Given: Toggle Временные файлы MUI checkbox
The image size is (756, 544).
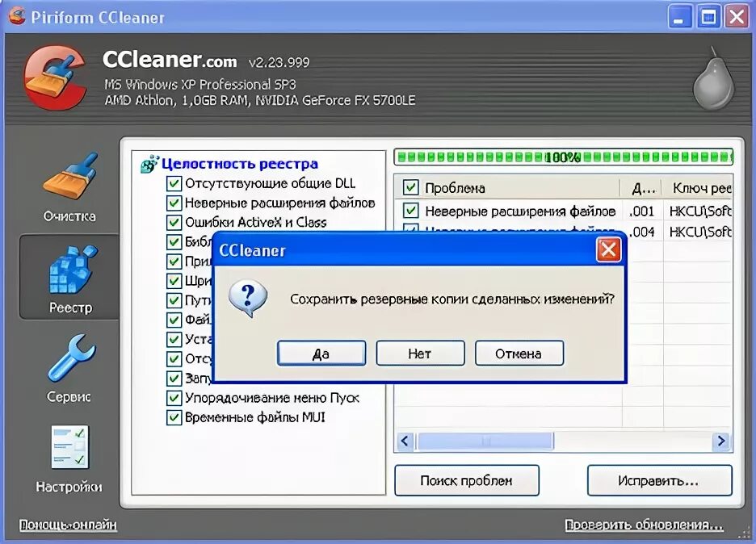Looking at the screenshot, I should pyautogui.click(x=174, y=417).
